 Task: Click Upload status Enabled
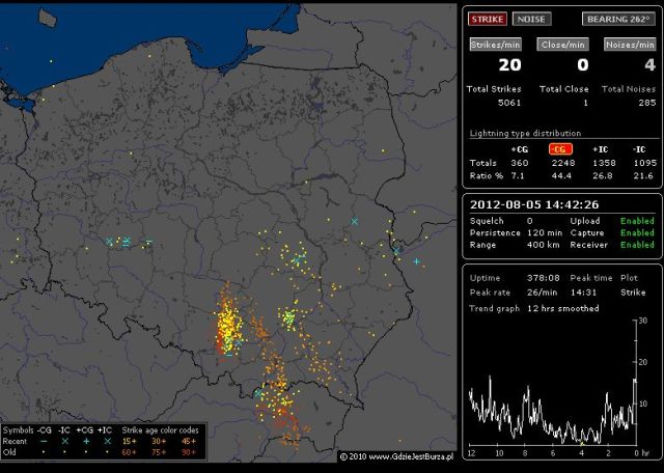[637, 221]
